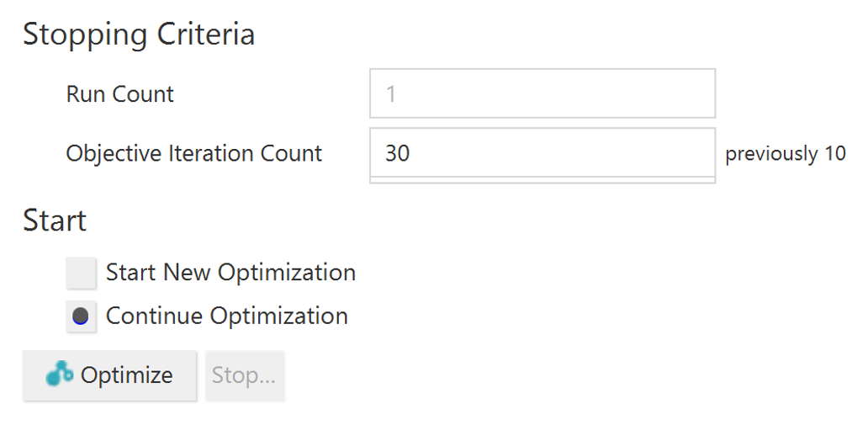Click the value 30 in the iteration field
The image size is (868, 425).
tap(398, 154)
